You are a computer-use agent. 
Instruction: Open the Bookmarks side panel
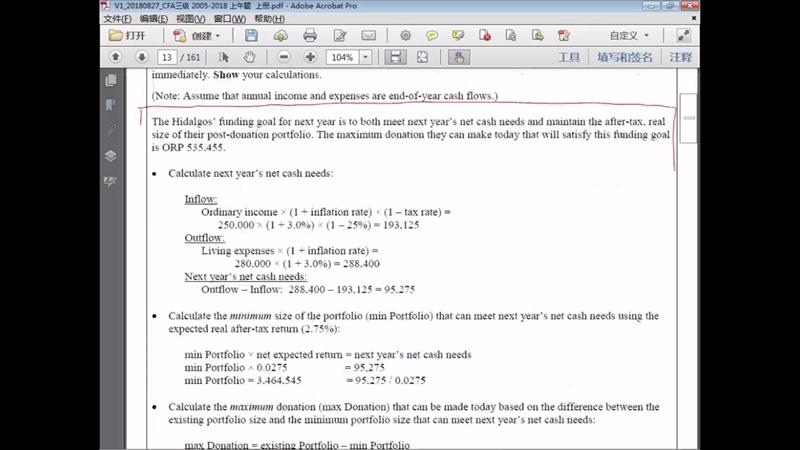(x=110, y=105)
